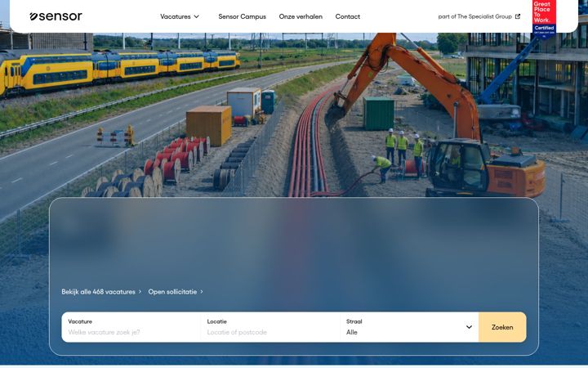588x368 pixels.
Task: Click the Straal dropdown arrow
Action: [x=469, y=327]
